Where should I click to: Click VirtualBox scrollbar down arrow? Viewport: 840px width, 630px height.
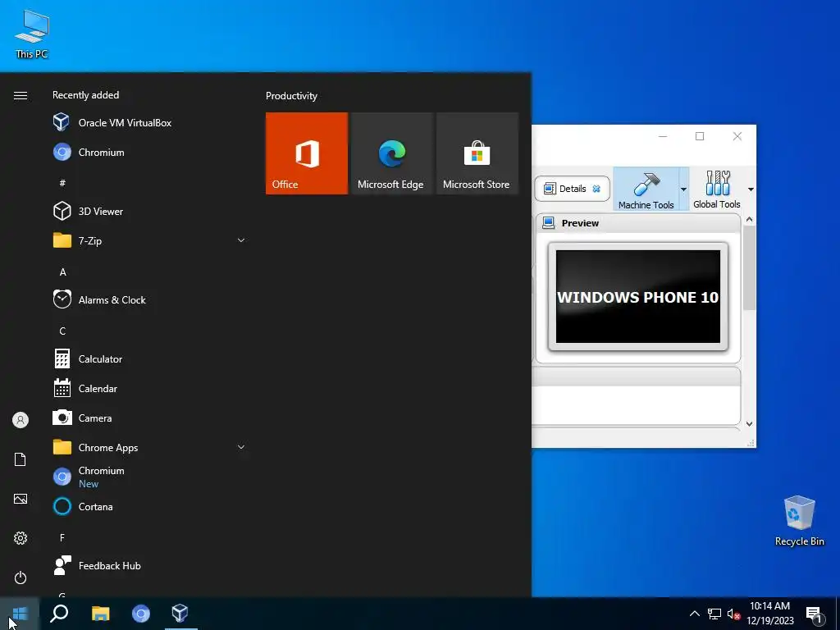750,424
